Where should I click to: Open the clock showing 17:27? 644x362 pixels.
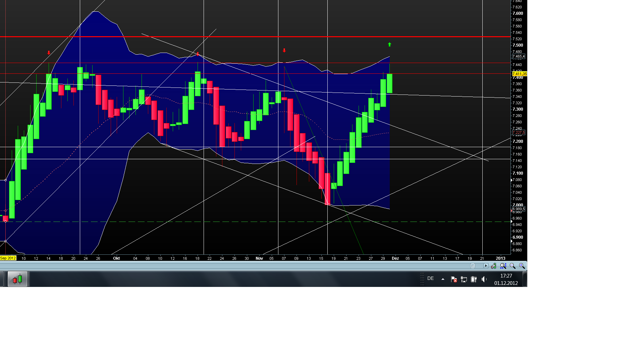pos(506,279)
